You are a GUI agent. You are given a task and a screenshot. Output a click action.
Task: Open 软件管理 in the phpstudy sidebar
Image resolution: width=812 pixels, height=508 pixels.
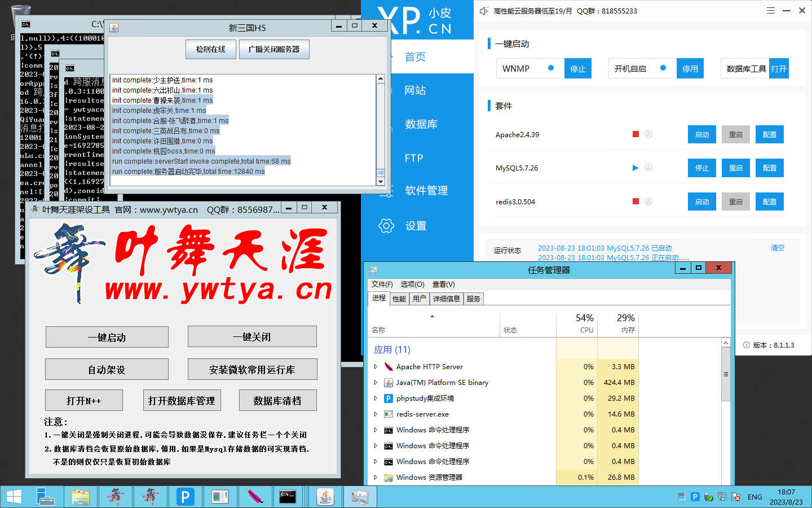(426, 191)
